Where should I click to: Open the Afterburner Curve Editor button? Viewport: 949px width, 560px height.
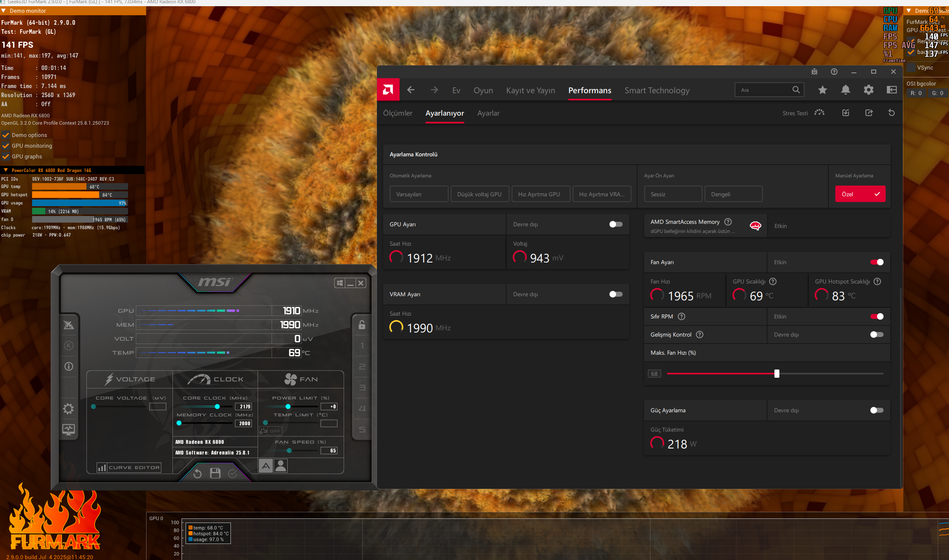[129, 467]
